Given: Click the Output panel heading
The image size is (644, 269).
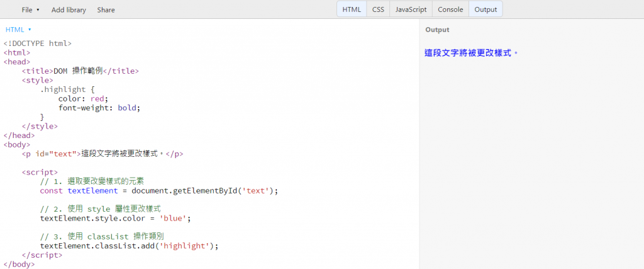Looking at the screenshot, I should 437,30.
